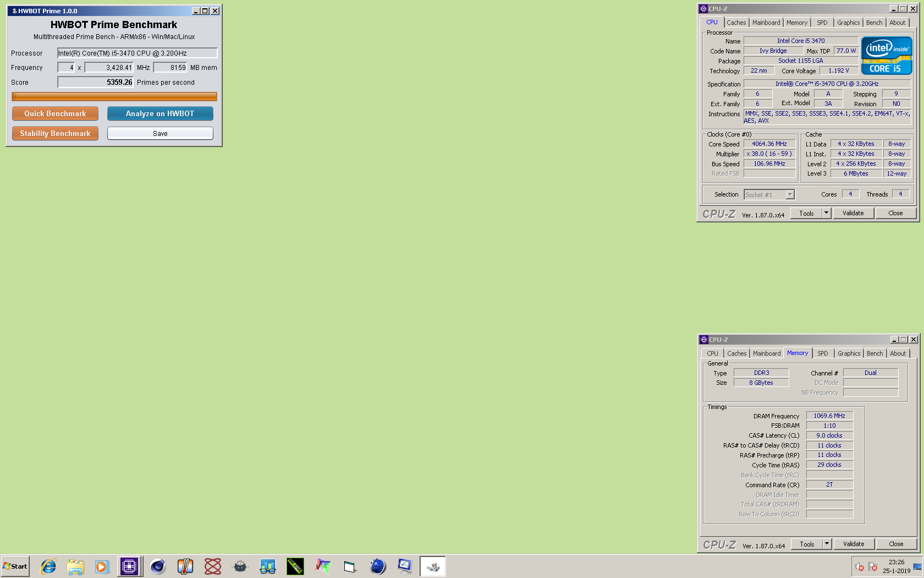Click the Bus Speed value 106.96 MHz
The image size is (924, 578).
(769, 163)
